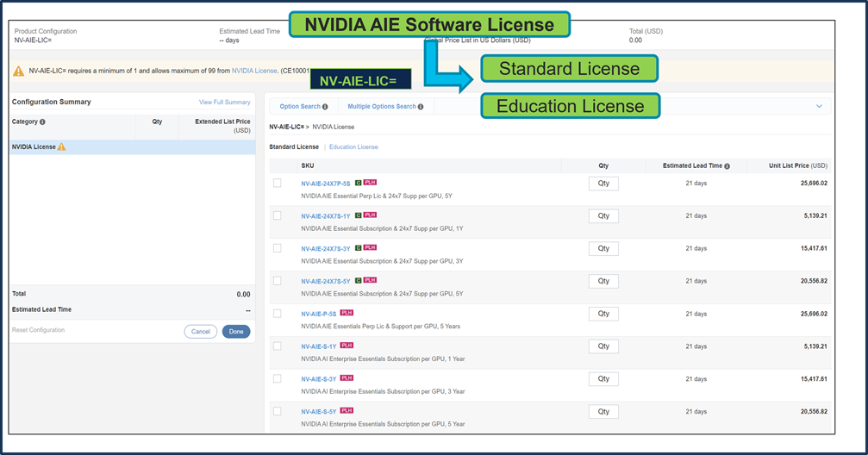The image size is (868, 455).
Task: Open NV-AIE-P-5S SKU link
Action: point(318,314)
